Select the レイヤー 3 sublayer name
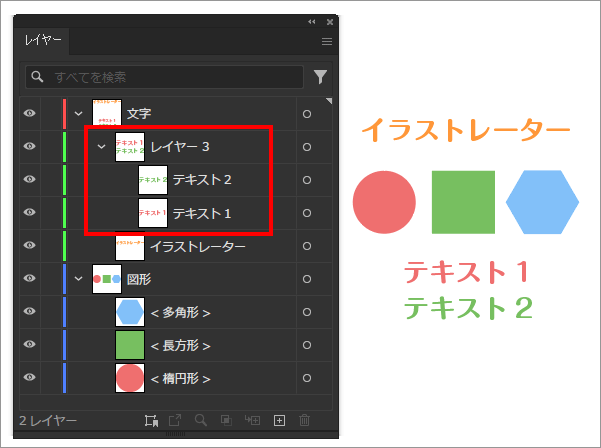Viewport: 601px width, 448px height. (180, 146)
